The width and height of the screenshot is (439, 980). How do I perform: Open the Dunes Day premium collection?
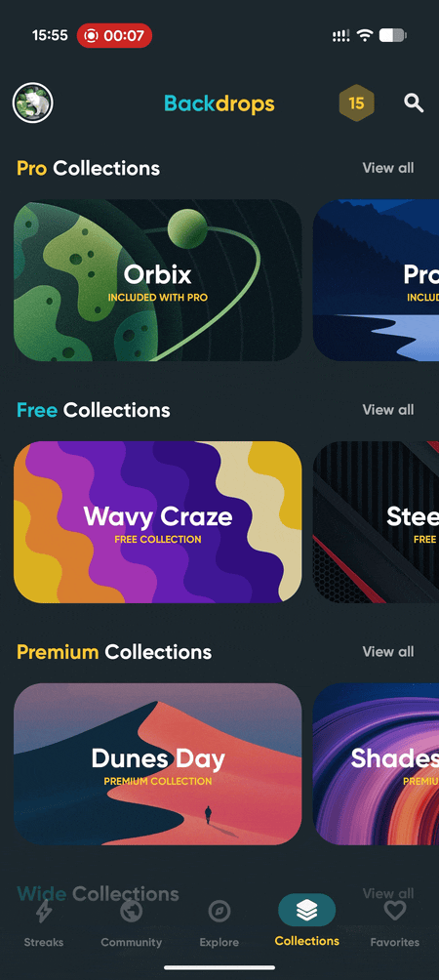(x=157, y=763)
